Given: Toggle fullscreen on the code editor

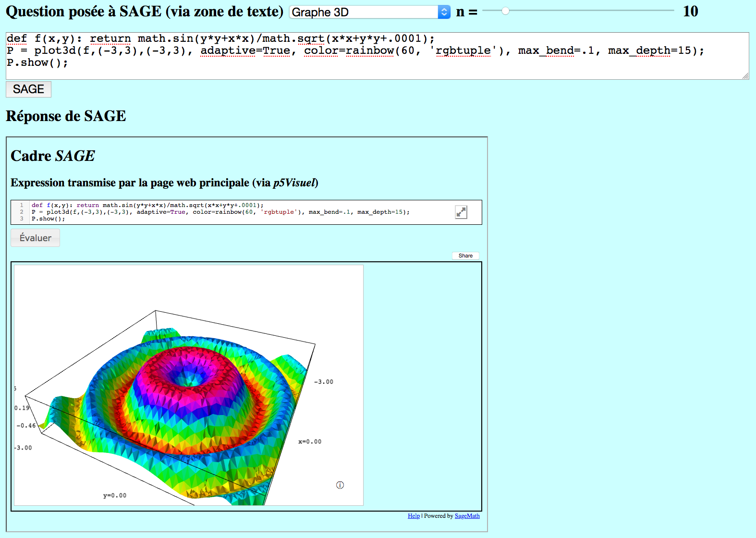Looking at the screenshot, I should tap(461, 212).
